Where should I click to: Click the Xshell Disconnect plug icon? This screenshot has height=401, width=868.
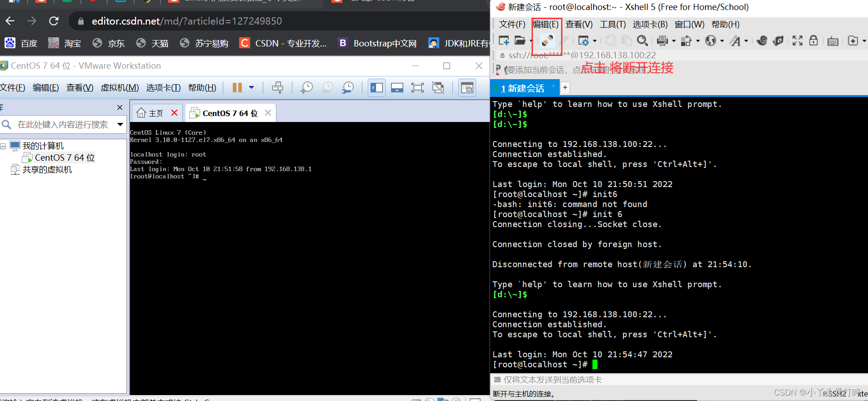pyautogui.click(x=547, y=41)
